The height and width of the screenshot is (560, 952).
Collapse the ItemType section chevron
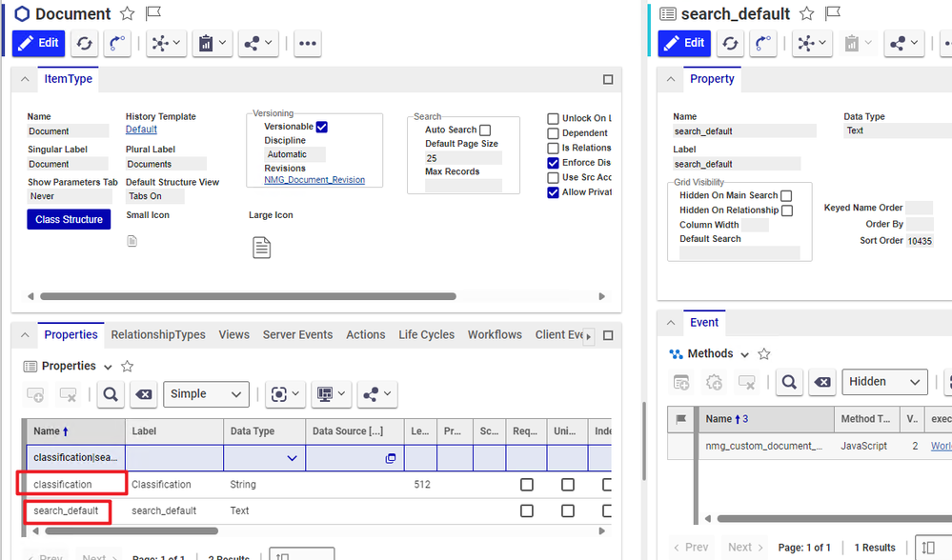(x=26, y=80)
